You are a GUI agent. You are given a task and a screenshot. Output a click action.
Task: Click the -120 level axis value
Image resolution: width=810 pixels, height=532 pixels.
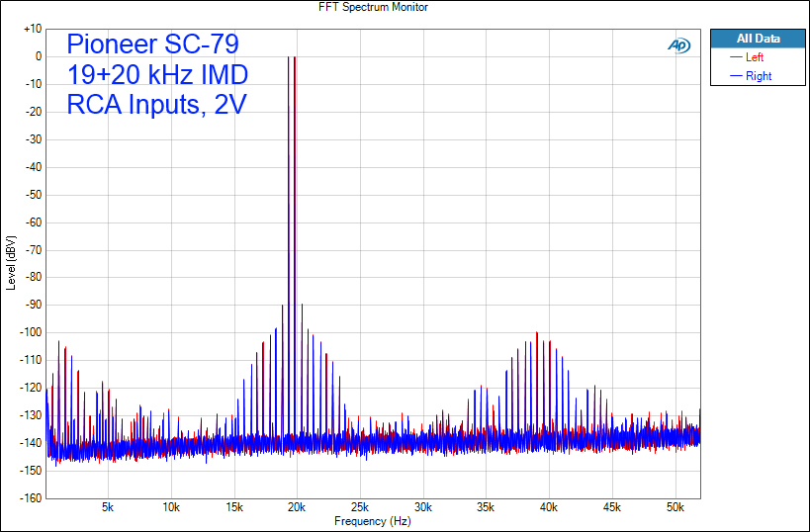pyautogui.click(x=31, y=388)
